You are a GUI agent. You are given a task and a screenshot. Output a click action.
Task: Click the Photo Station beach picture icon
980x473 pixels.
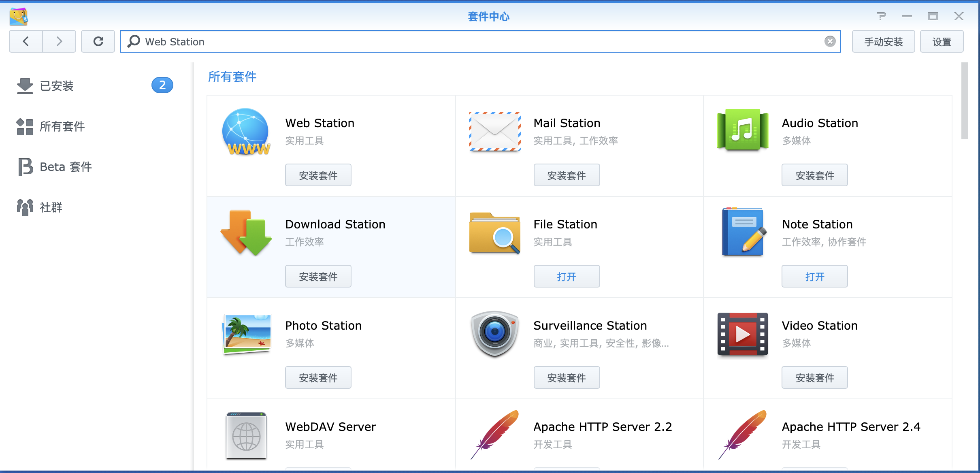pos(246,334)
